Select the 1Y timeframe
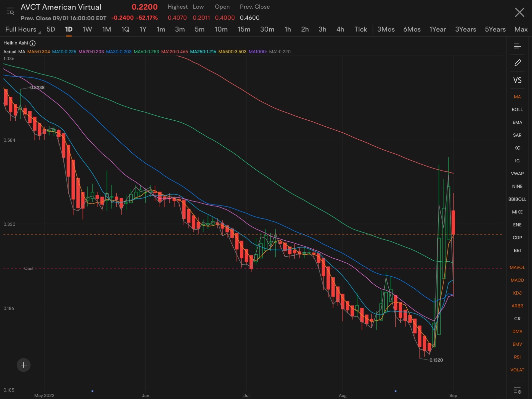 [x=143, y=29]
